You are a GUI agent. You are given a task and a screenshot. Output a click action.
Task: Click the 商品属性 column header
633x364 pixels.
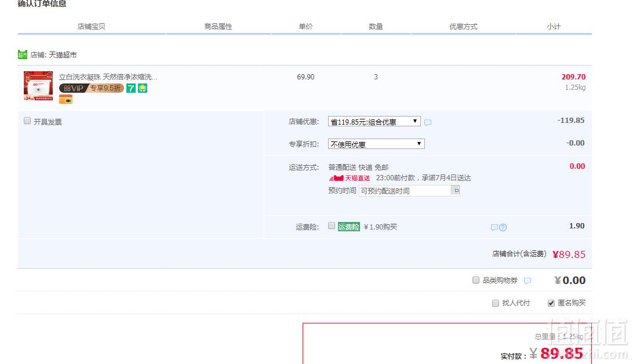218,26
